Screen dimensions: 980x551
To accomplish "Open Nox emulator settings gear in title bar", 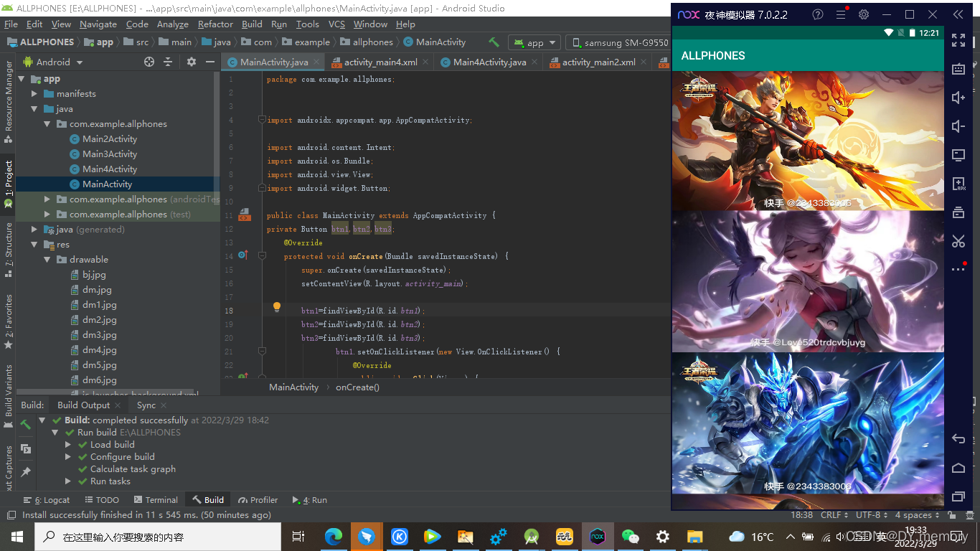I will point(864,14).
